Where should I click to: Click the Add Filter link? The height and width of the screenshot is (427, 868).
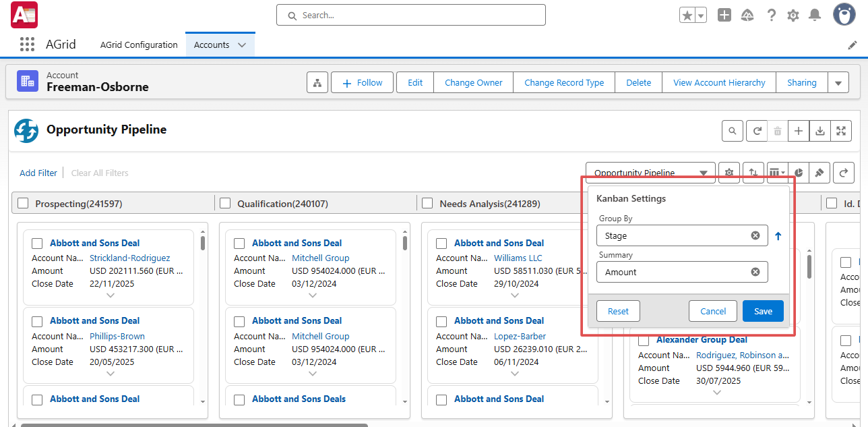[x=38, y=173]
